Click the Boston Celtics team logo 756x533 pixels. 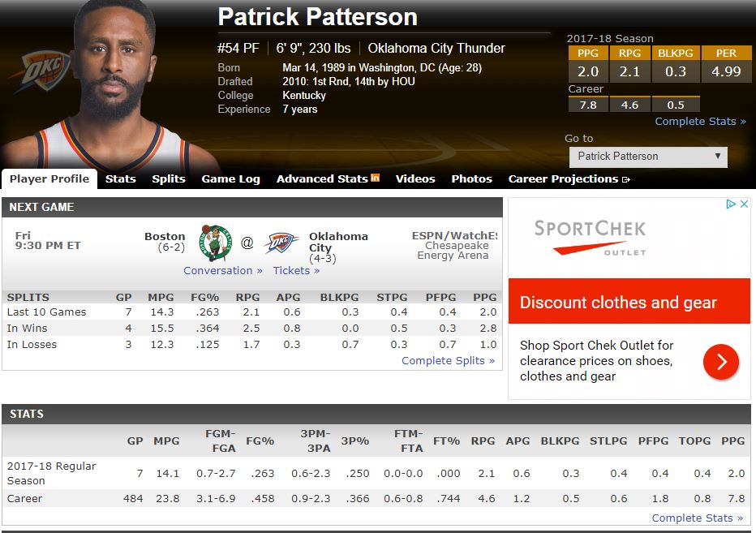coord(215,243)
